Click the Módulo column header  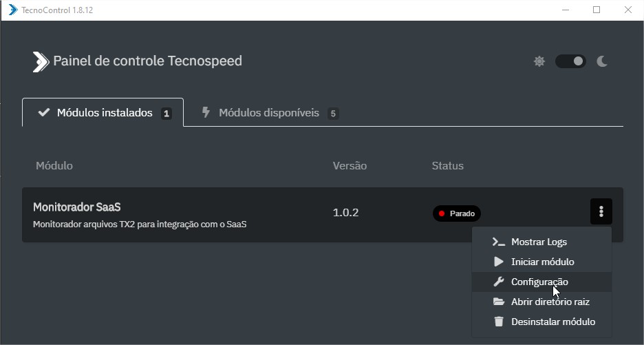(x=54, y=166)
